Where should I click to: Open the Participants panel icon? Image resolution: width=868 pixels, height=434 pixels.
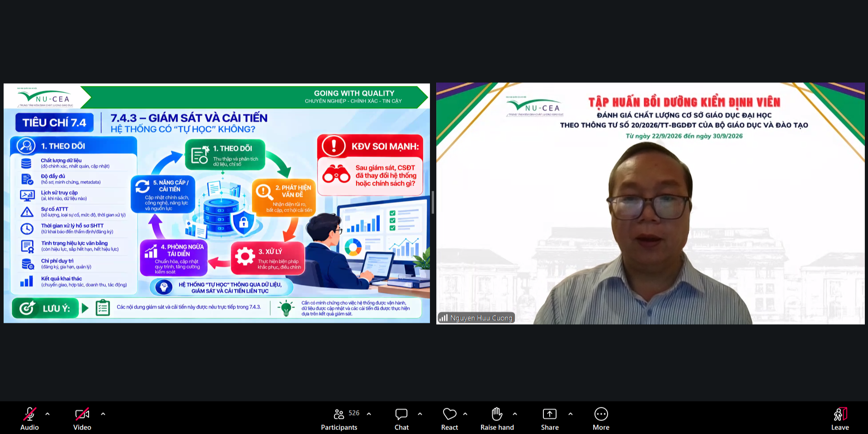(x=339, y=414)
